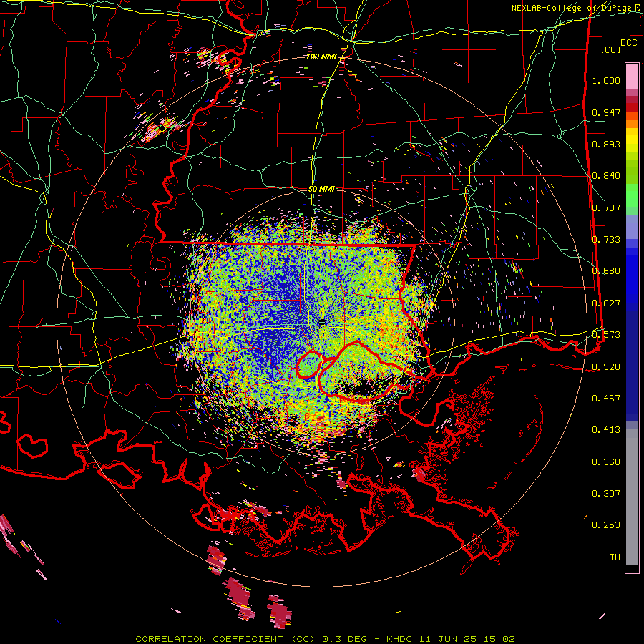Image resolution: width=644 pixels, height=644 pixels.
Task: Select the 0.413 legend value
Action: pyautogui.click(x=606, y=430)
